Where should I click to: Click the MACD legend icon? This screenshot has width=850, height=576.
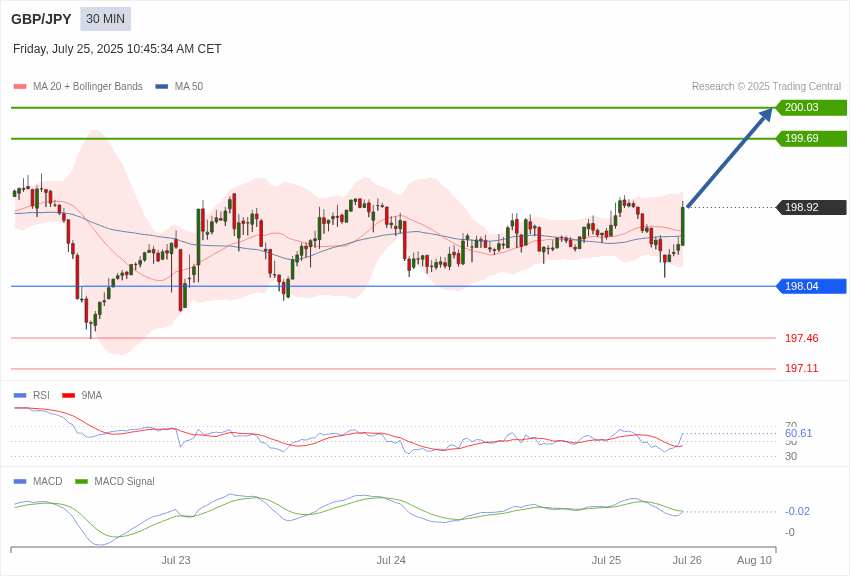tap(19, 481)
